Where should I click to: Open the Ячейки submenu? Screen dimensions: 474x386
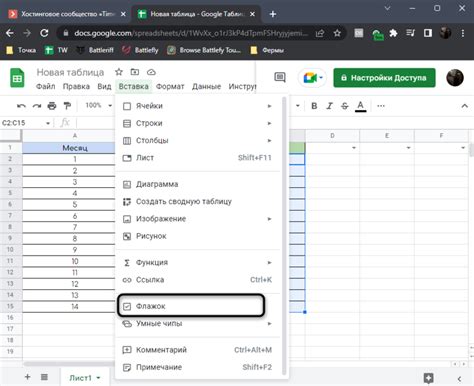tap(199, 106)
